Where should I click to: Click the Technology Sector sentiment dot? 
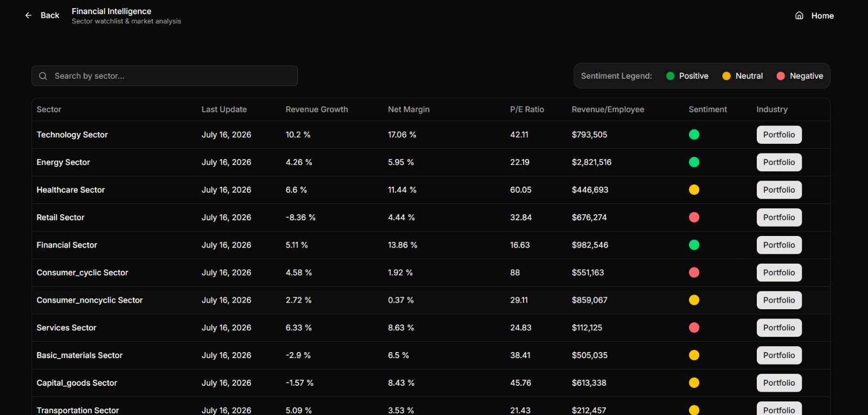694,135
